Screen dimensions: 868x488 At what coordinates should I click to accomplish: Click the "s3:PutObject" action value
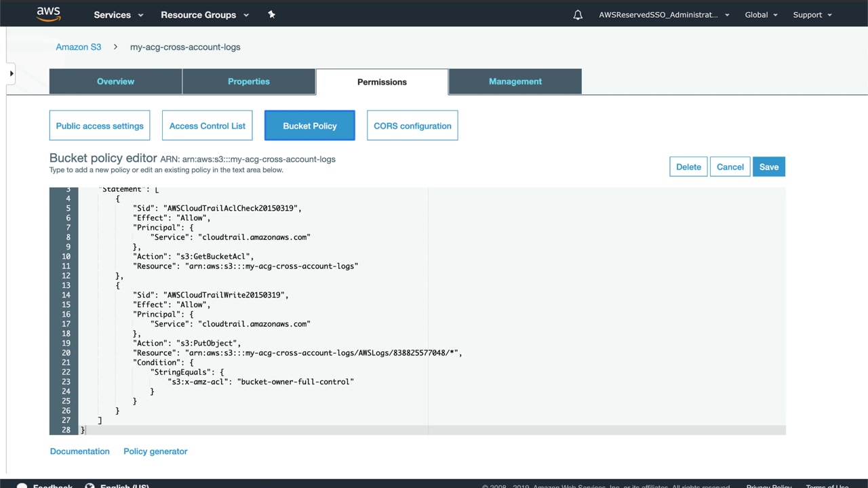(x=208, y=343)
